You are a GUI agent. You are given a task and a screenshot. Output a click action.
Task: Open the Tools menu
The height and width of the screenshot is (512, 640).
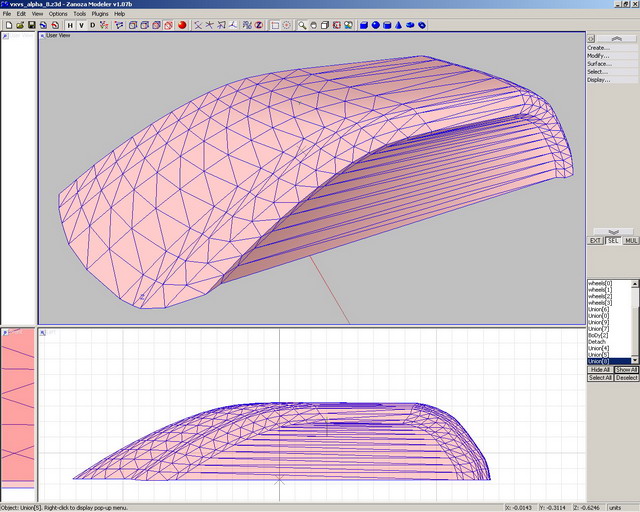click(x=79, y=14)
